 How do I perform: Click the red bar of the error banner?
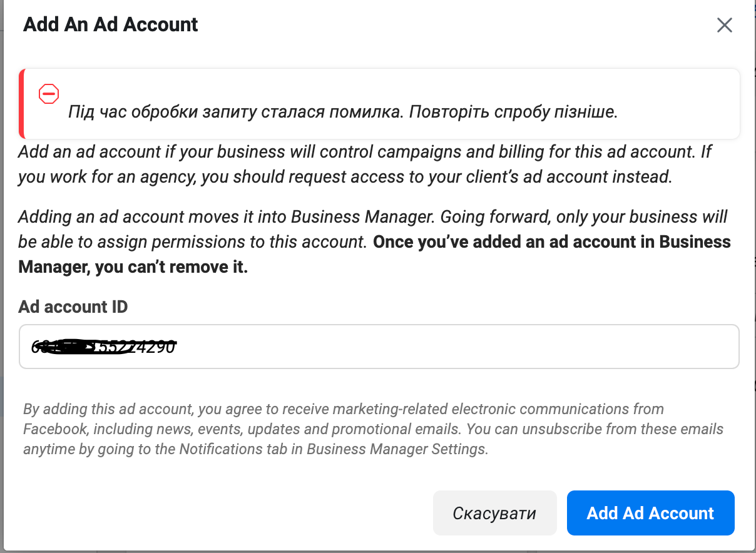(21, 103)
